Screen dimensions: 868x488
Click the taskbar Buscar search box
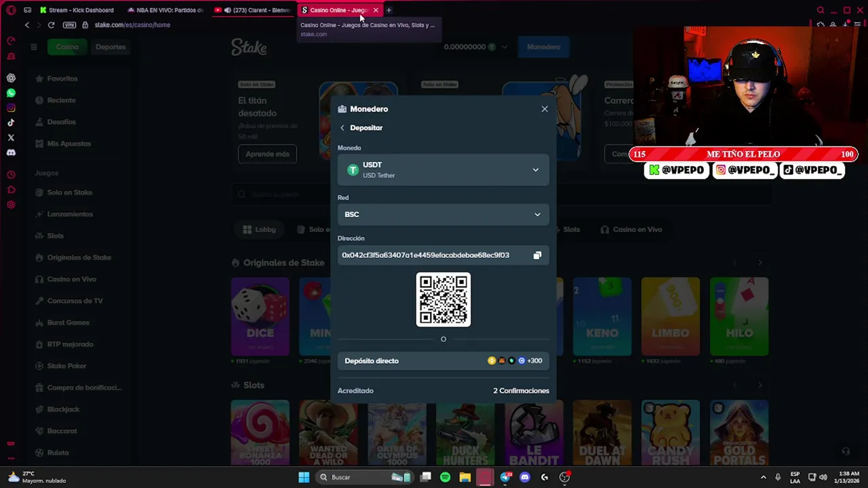(x=366, y=477)
